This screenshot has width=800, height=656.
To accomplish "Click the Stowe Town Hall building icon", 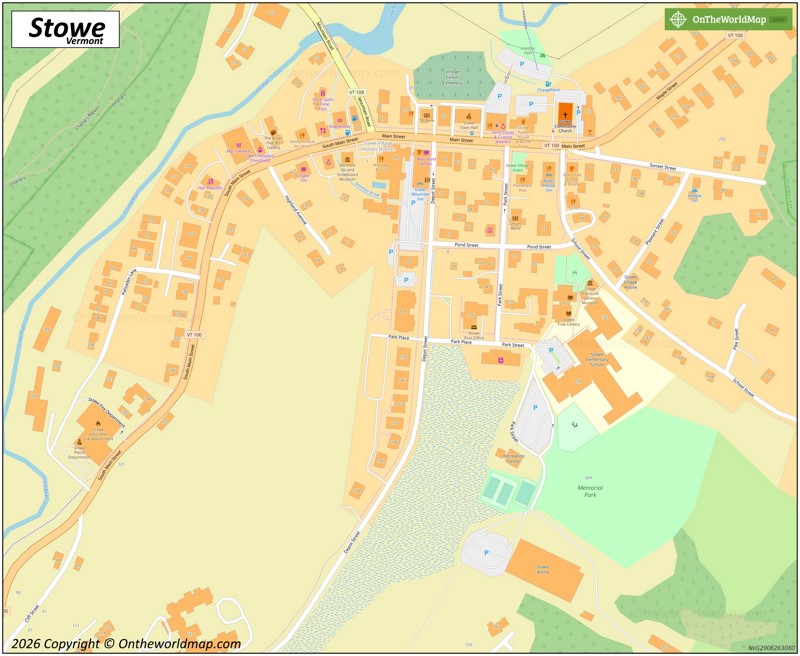I will point(467,117).
